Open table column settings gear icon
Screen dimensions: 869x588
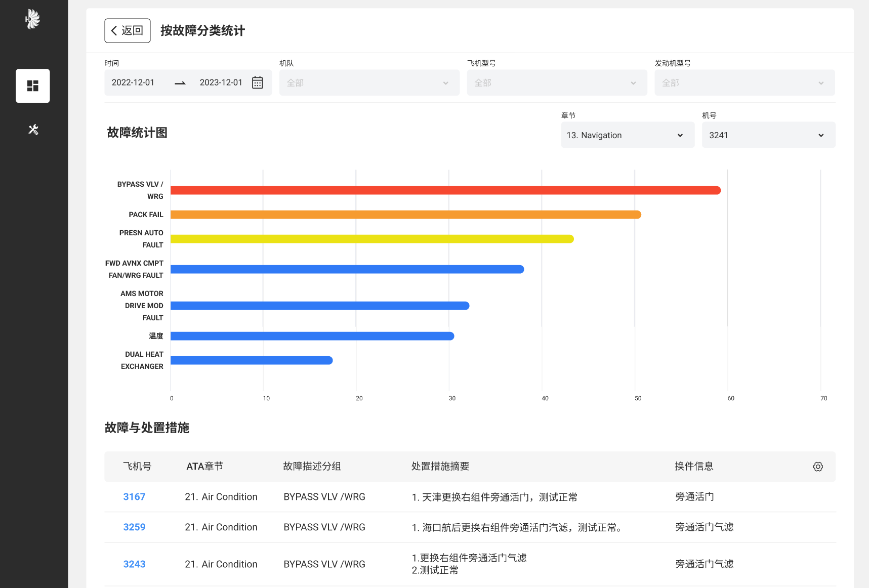coord(817,467)
